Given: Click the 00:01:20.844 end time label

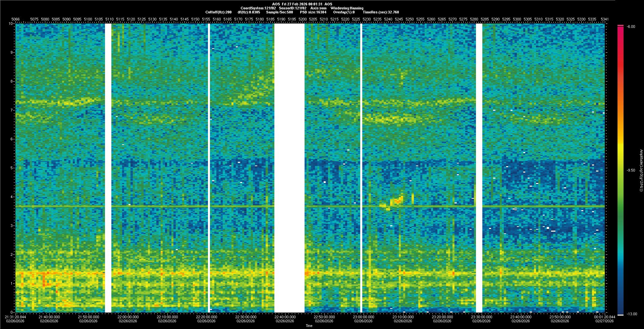Looking at the screenshot, I should pyautogui.click(x=604, y=317).
